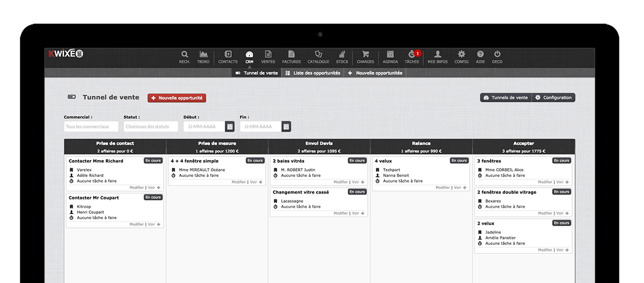Click the Contacter Mme Richard title
Viewport: 644px width, 283px height.
[x=96, y=161]
